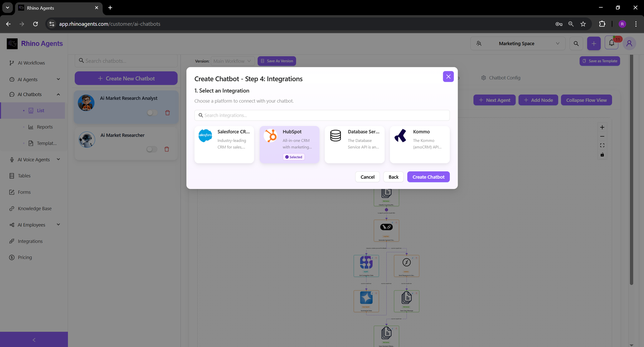
Task: Toggle canvas lock icon
Action: [x=602, y=155]
